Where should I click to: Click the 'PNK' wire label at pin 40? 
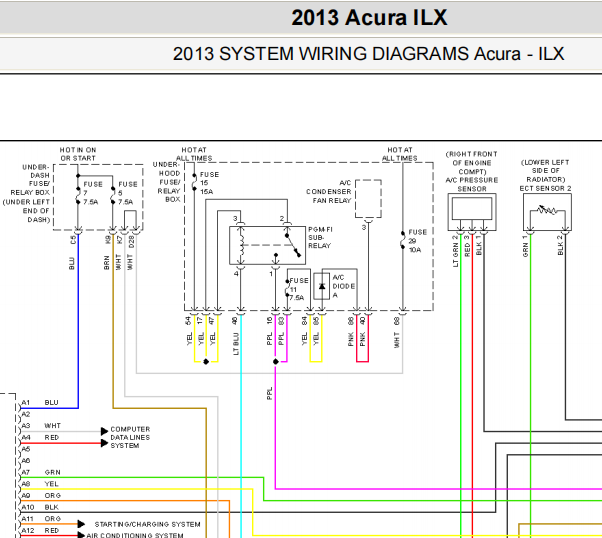[x=362, y=339]
